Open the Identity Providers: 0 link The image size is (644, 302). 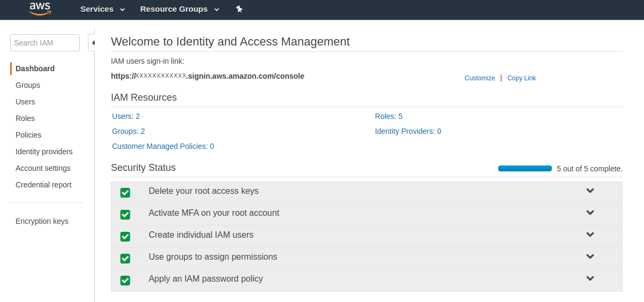(408, 131)
